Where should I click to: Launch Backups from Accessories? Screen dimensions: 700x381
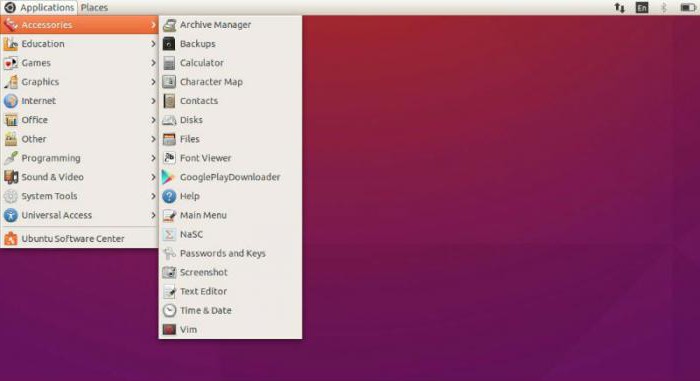[x=230, y=44]
